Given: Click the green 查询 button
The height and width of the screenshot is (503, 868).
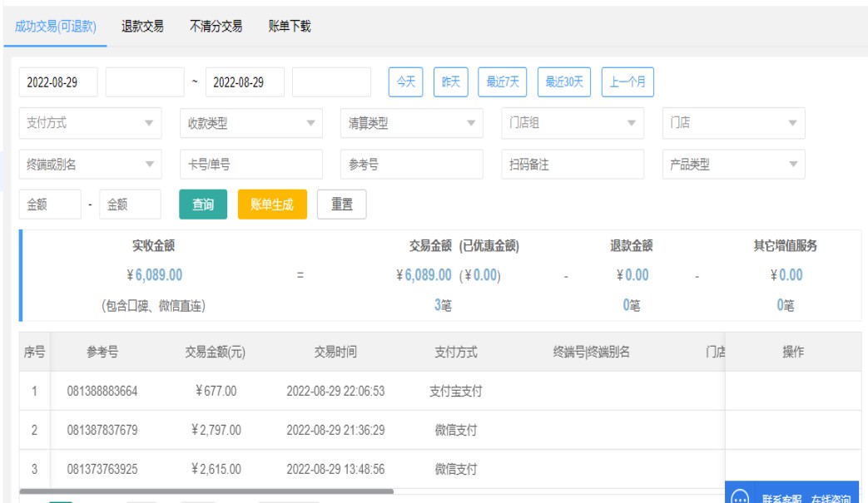Looking at the screenshot, I should coord(203,205).
